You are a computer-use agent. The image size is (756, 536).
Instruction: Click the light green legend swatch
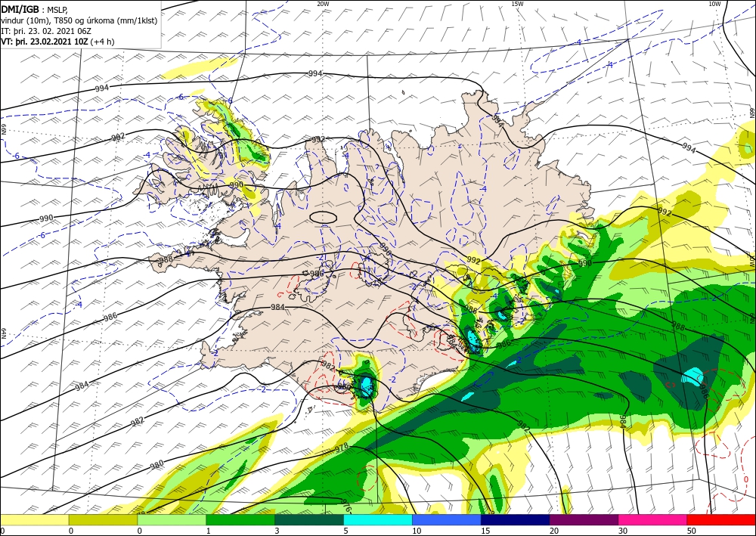[172, 520]
